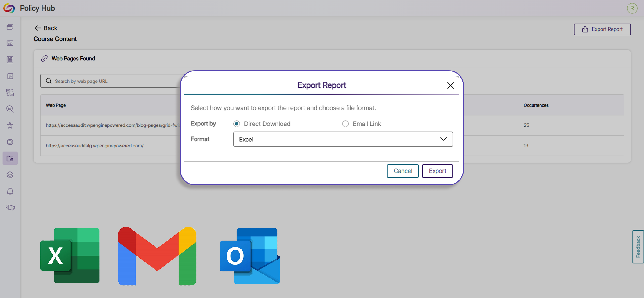Click the megaphone announcements sidebar icon
The height and width of the screenshot is (298, 644).
(10, 208)
